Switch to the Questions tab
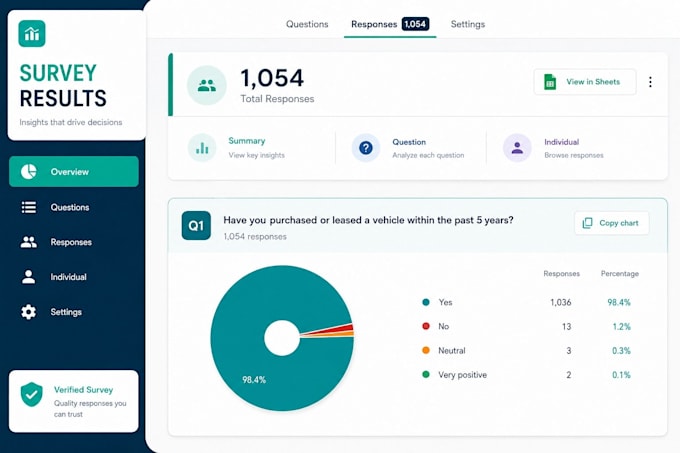Viewport: 680px width, 453px height. [307, 24]
